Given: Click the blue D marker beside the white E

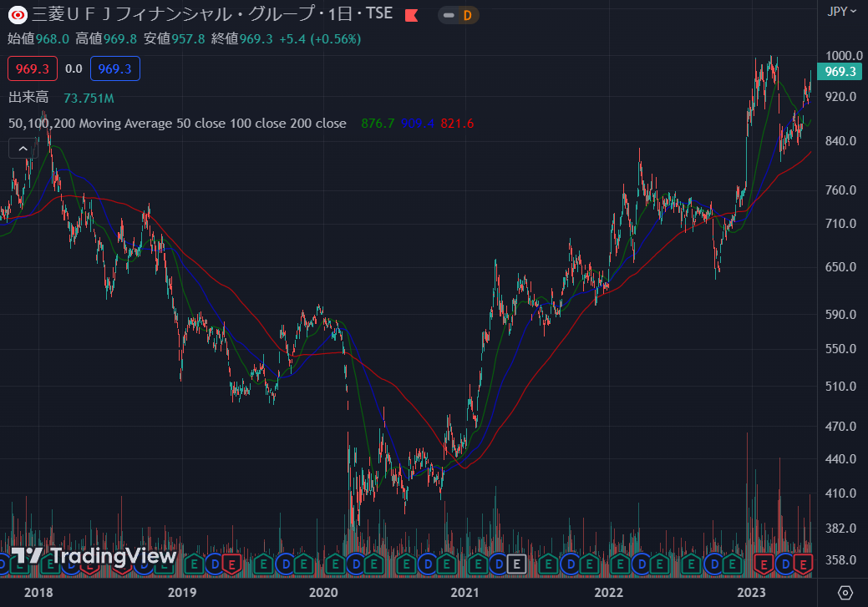Looking at the screenshot, I should click(499, 564).
